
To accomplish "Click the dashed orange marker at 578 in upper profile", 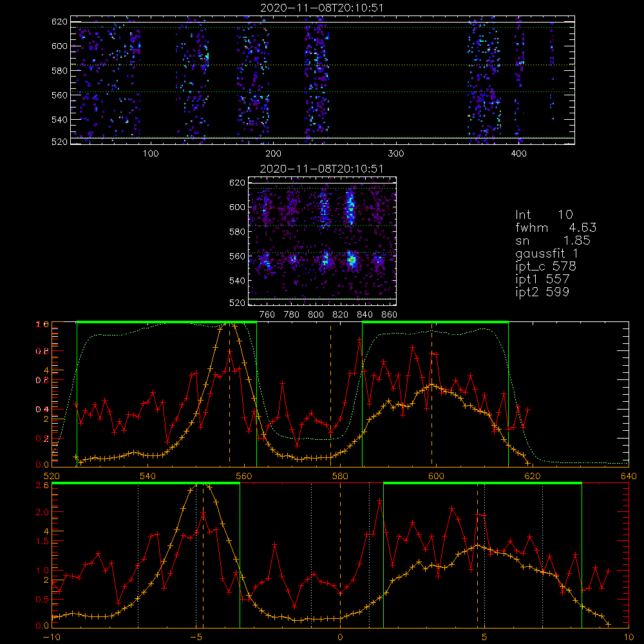I will pyautogui.click(x=330, y=394).
